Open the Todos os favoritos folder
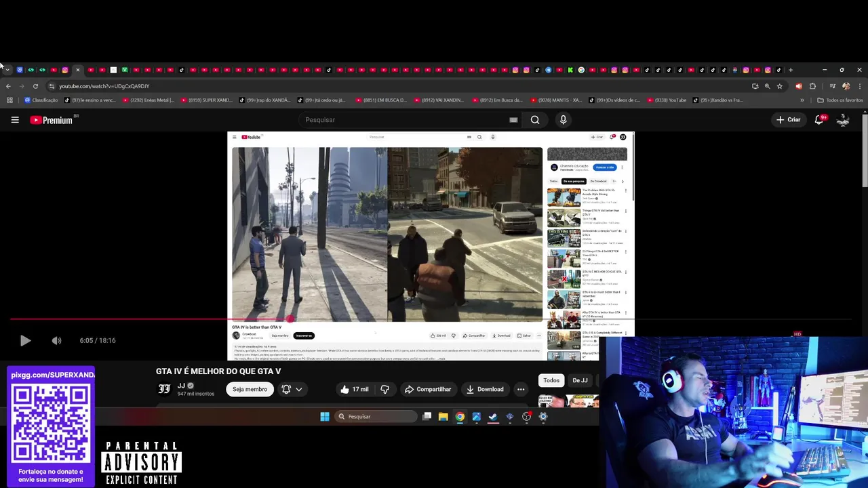This screenshot has width=868, height=488. point(840,100)
